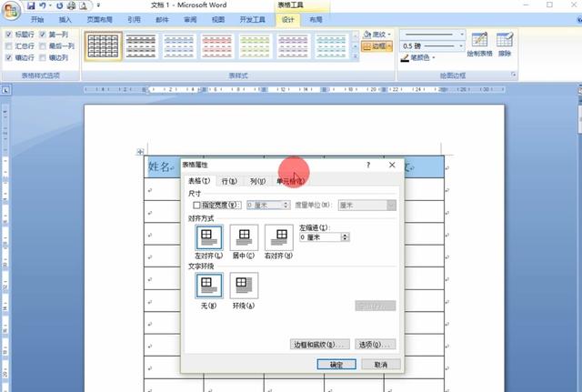Click the 选项 button
Image resolution: width=582 pixels, height=392 pixels.
click(x=375, y=345)
